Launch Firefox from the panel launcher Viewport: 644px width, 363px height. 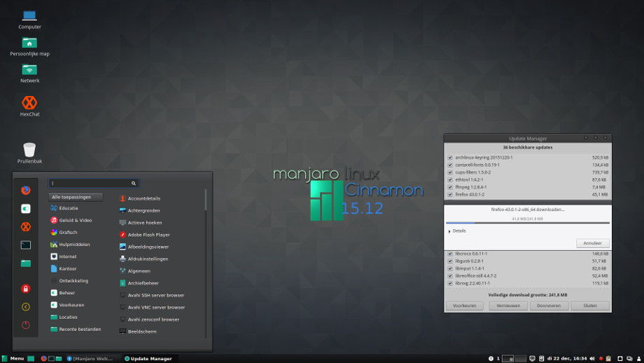43,359
